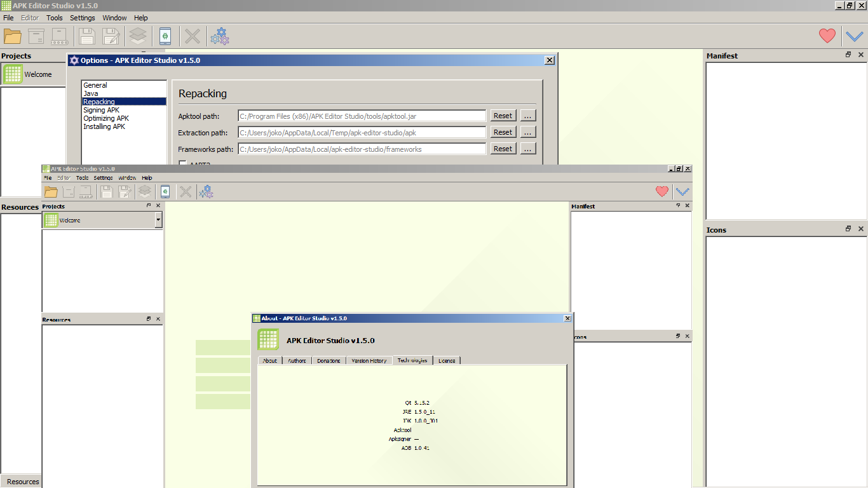This screenshot has height=488, width=868.
Task: Expand the Welcome project dropdown in smaller window
Action: click(x=158, y=220)
